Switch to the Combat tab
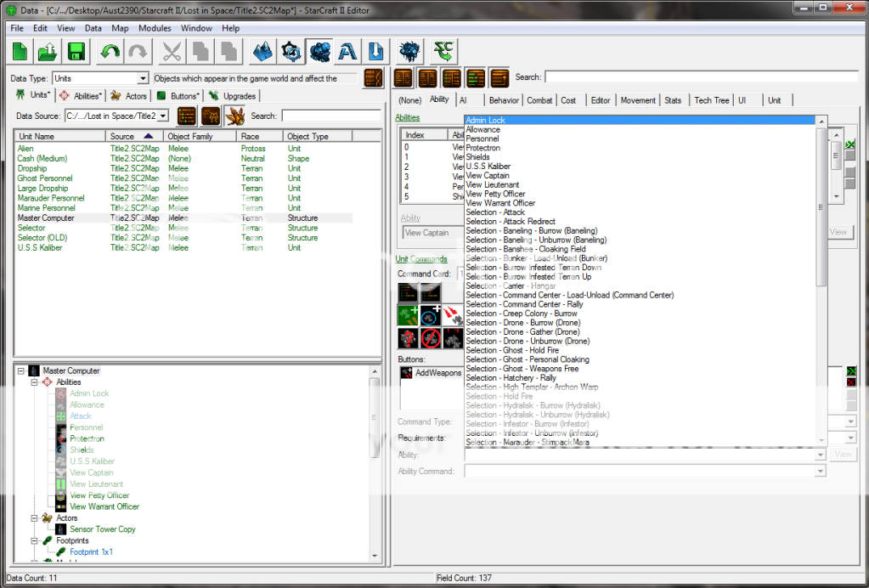 tap(539, 100)
